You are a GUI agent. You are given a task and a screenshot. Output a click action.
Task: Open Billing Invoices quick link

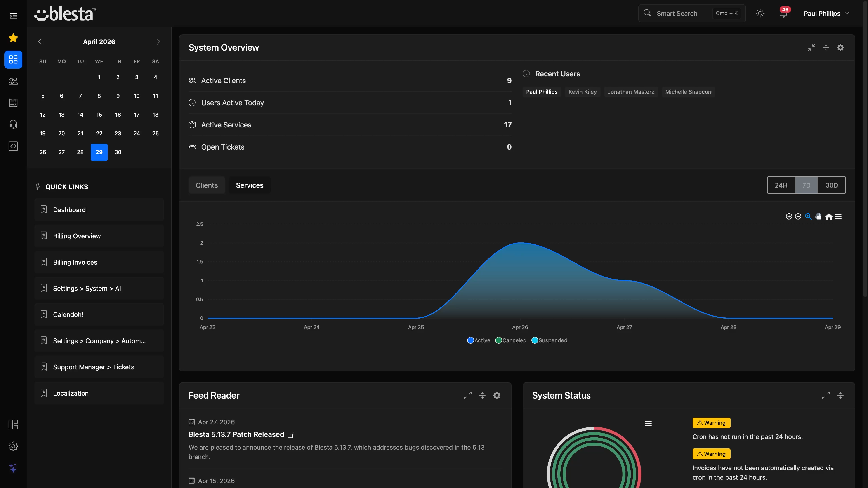99,262
